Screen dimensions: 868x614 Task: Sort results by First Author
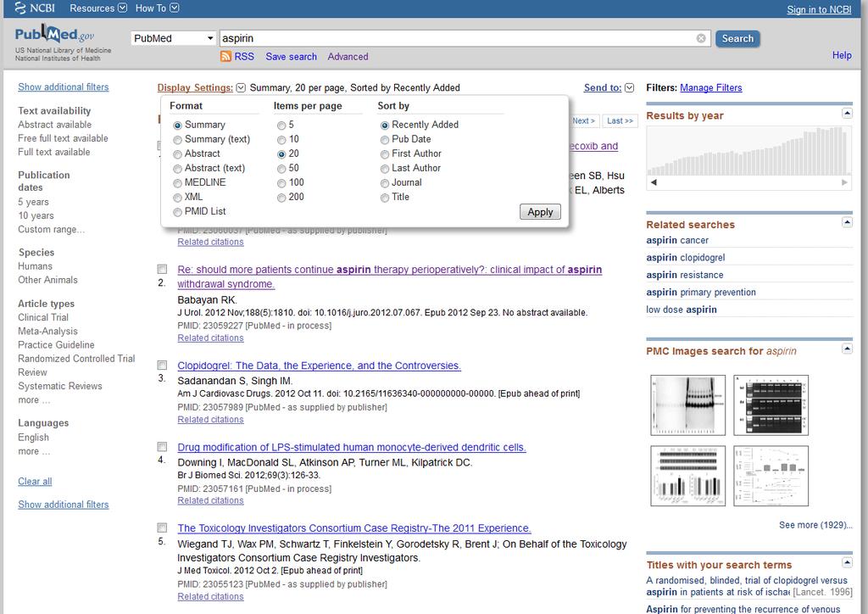pos(384,153)
